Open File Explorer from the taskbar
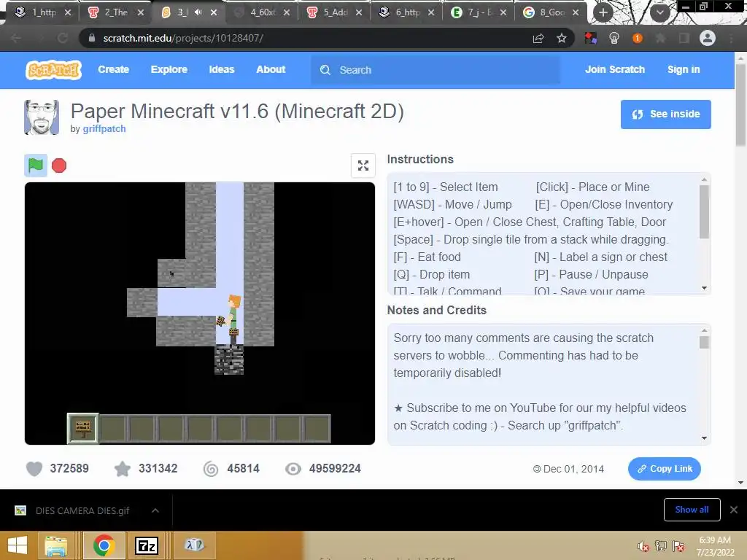Viewport: 747px width, 560px height. point(55,545)
